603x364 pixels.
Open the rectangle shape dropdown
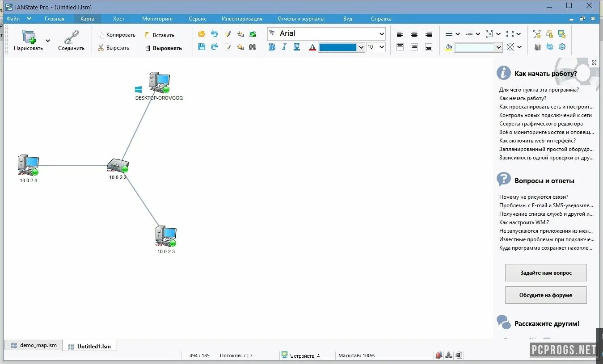519,34
